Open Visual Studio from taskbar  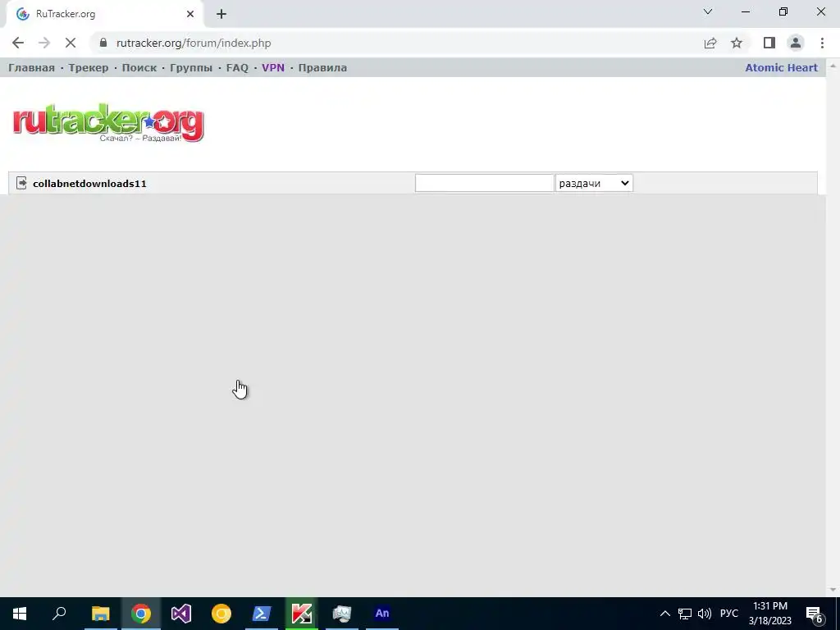point(181,614)
